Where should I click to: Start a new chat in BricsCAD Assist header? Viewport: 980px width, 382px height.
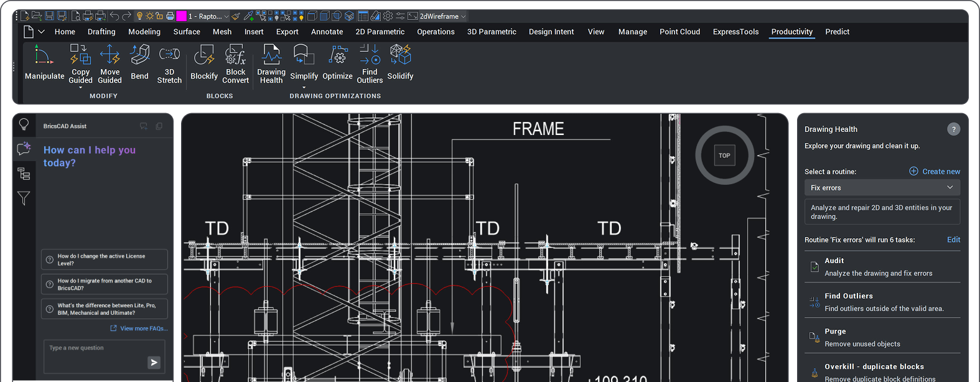pos(144,126)
